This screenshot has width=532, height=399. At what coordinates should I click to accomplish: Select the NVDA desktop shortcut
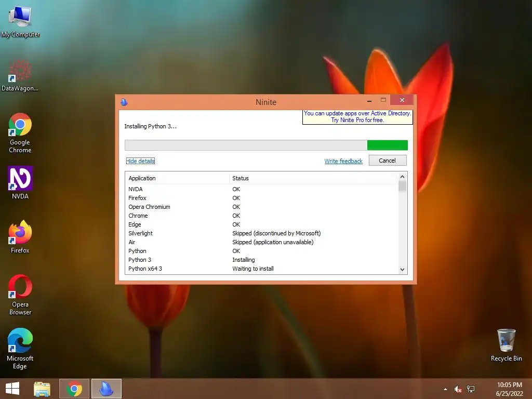[x=20, y=182]
